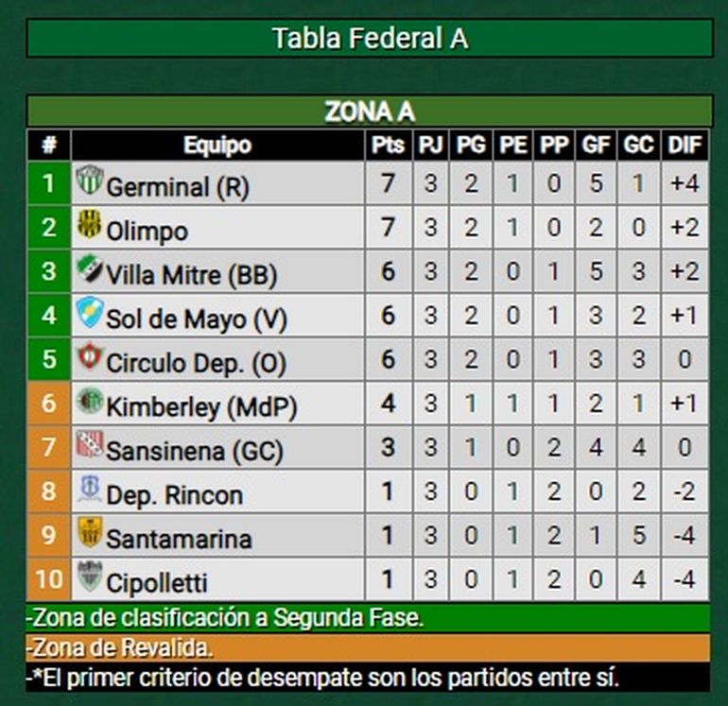Open the Germinal (R) team name
The image size is (728, 706).
177,186
